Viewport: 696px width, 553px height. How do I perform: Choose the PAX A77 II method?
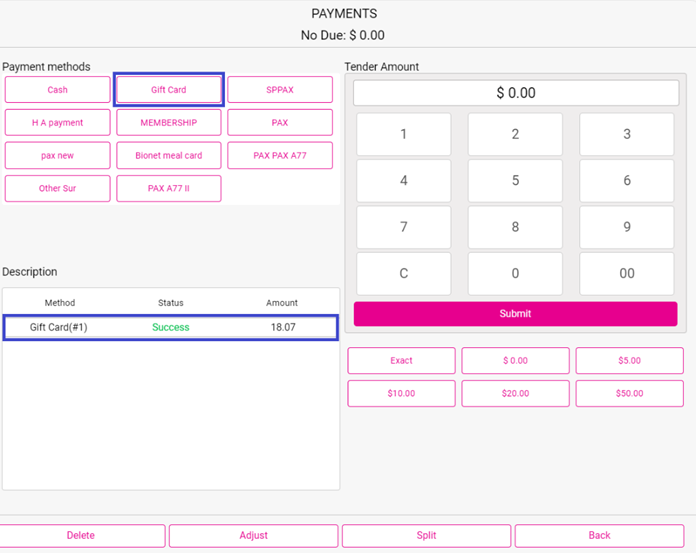(x=168, y=188)
